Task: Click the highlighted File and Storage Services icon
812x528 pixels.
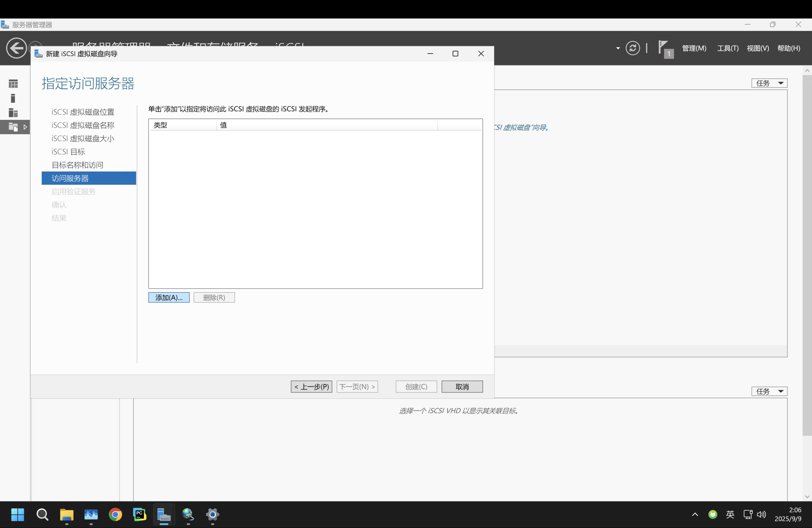Action: (x=13, y=127)
